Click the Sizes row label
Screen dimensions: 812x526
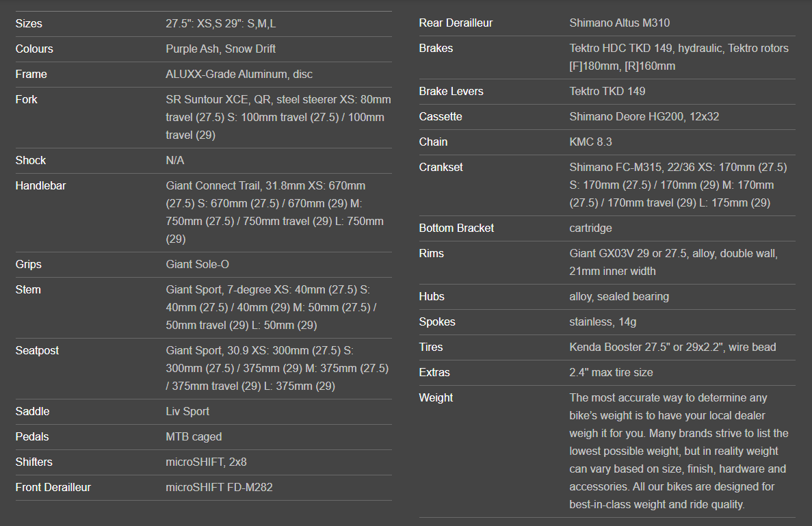(x=29, y=23)
